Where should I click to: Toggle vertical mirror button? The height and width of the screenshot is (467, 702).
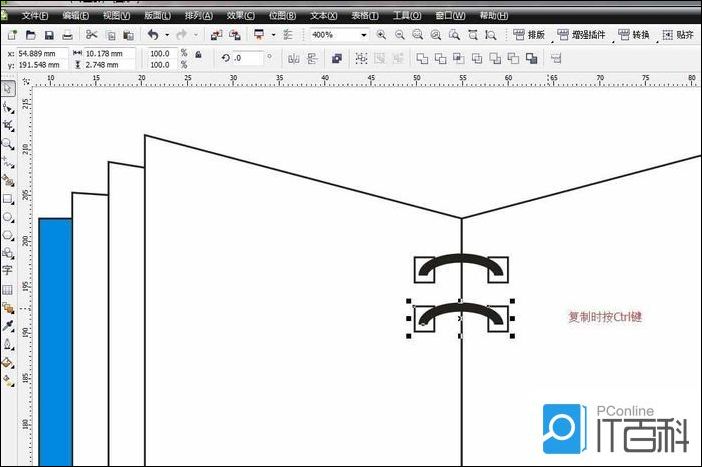[x=312, y=59]
